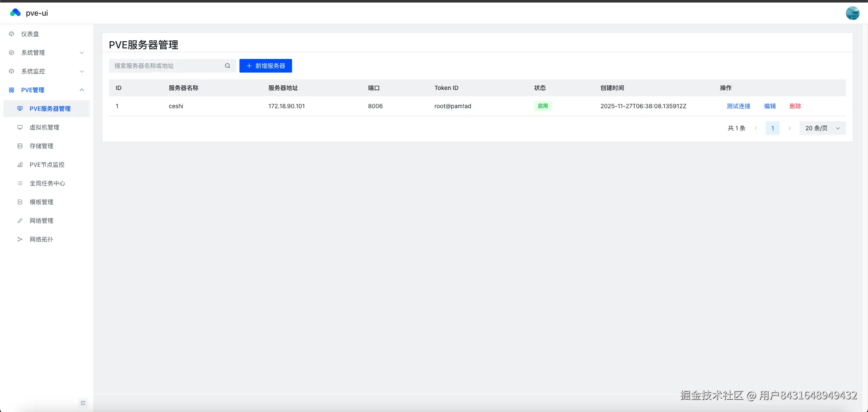Click the 创建时间 column header
Screen dimensions: 868x412
612,88
